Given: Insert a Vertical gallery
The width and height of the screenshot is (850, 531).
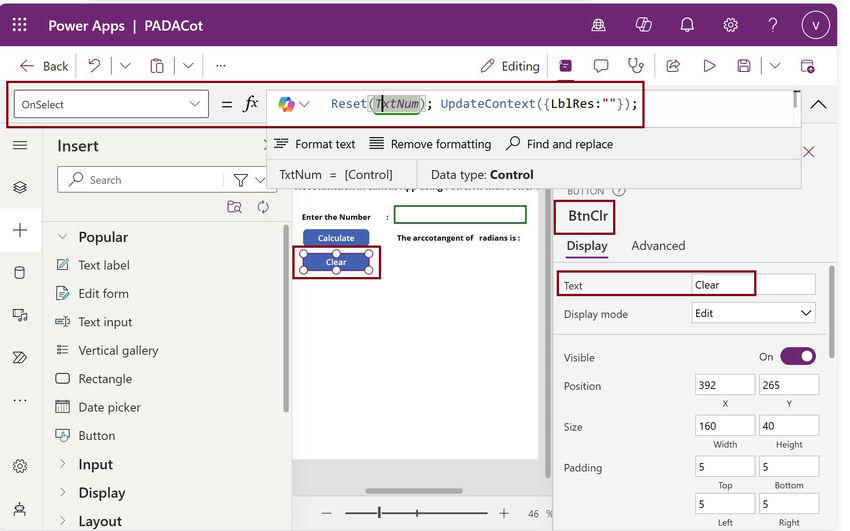Looking at the screenshot, I should pyautogui.click(x=107, y=351).
